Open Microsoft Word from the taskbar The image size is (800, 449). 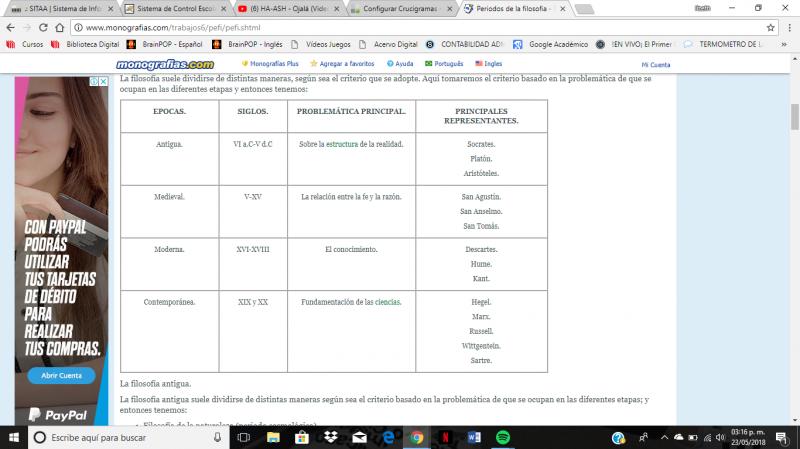coord(474,438)
